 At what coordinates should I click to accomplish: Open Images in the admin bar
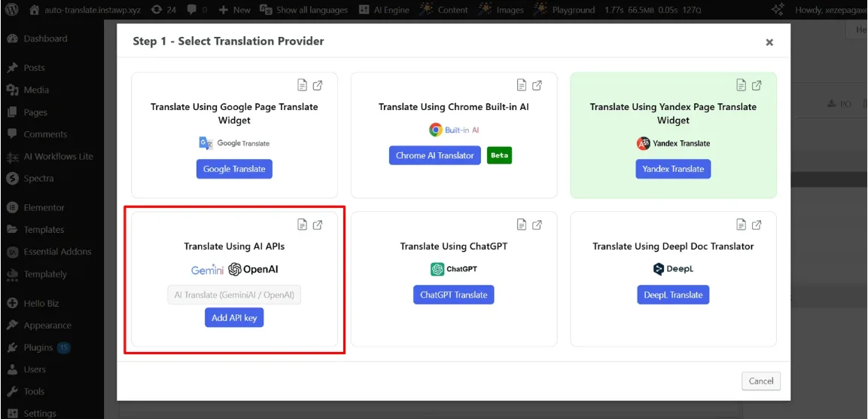tap(501, 10)
